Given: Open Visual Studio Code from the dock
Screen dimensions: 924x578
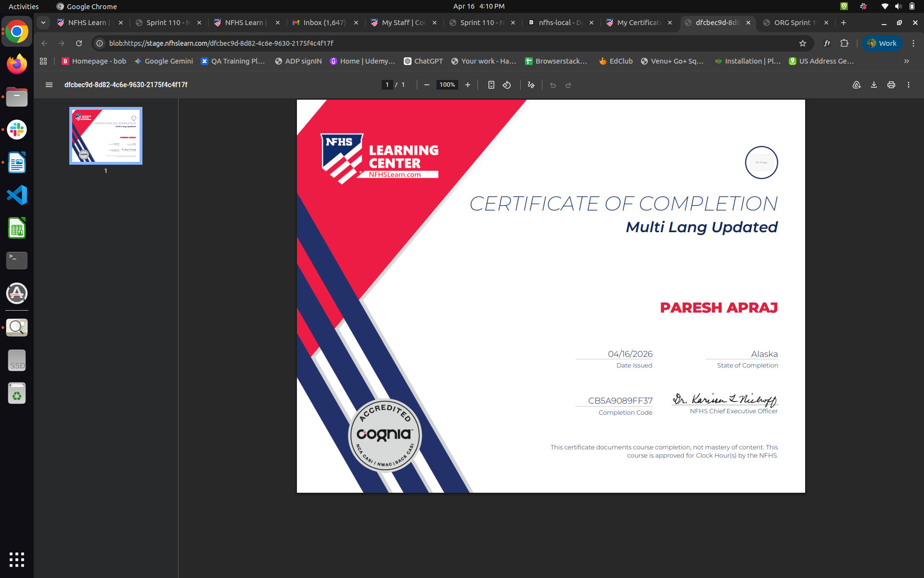Looking at the screenshot, I should click(17, 195).
